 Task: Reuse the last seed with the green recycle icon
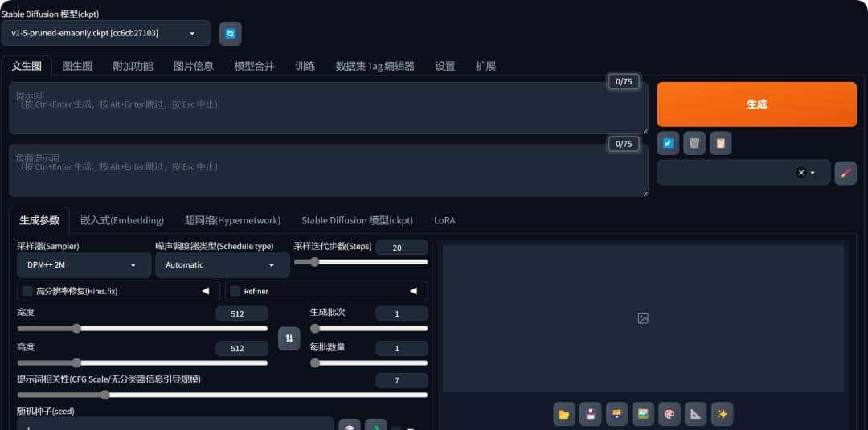(376, 424)
